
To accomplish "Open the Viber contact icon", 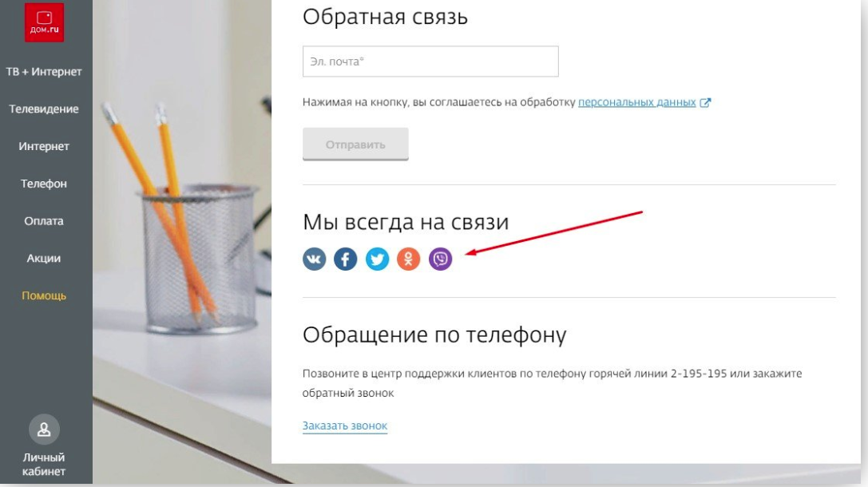I will tap(440, 259).
